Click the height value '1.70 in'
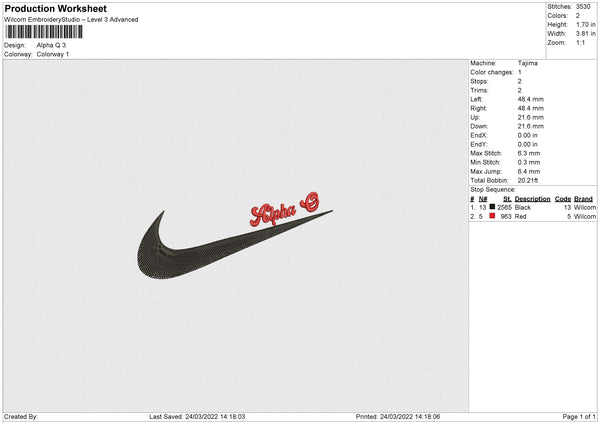 (x=586, y=24)
